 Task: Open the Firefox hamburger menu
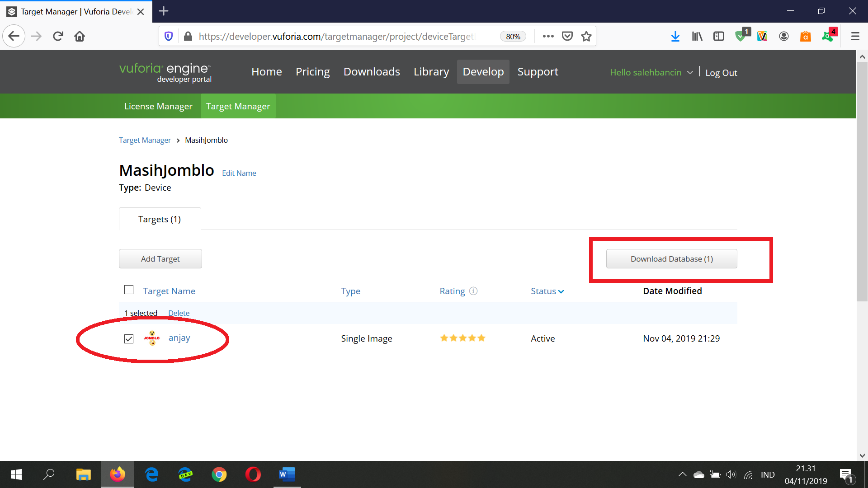(x=855, y=36)
